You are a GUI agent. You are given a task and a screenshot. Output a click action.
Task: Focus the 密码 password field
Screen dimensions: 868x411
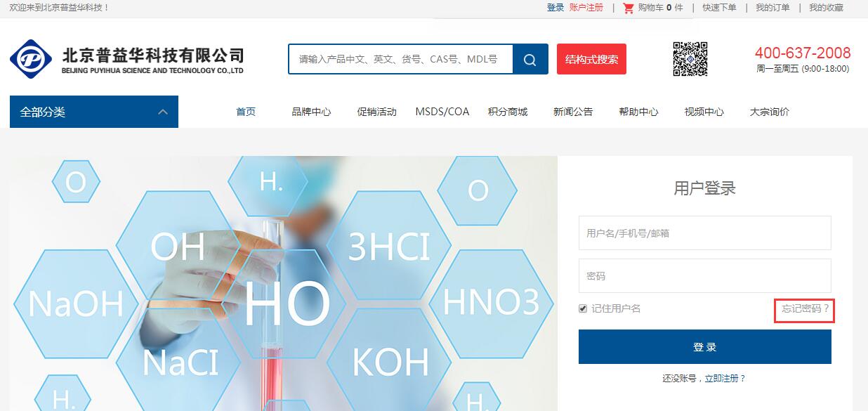pos(704,275)
